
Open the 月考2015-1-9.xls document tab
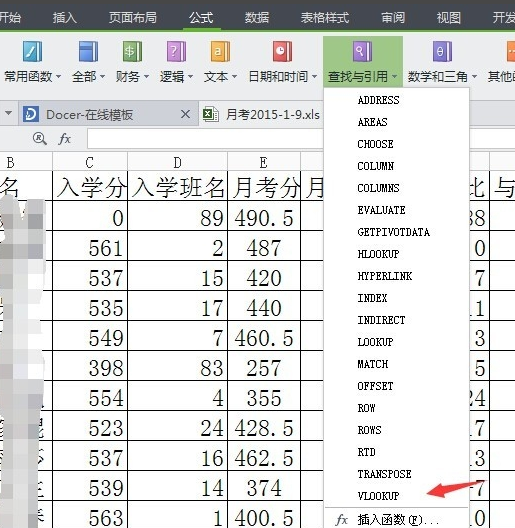[x=261, y=114]
